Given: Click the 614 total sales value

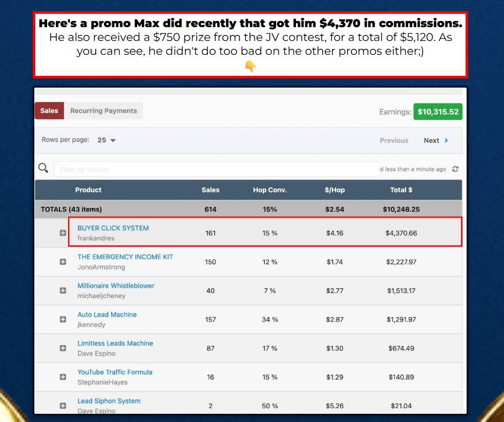Looking at the screenshot, I should coord(211,209).
